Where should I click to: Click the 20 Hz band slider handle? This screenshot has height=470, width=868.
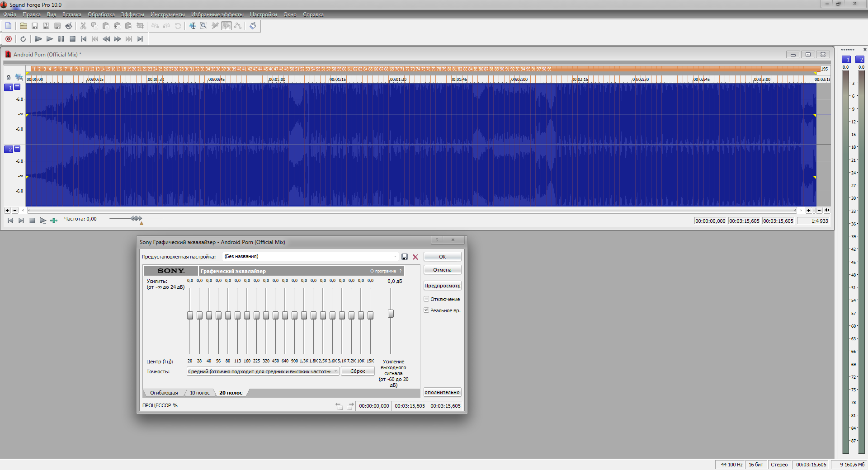tap(190, 315)
